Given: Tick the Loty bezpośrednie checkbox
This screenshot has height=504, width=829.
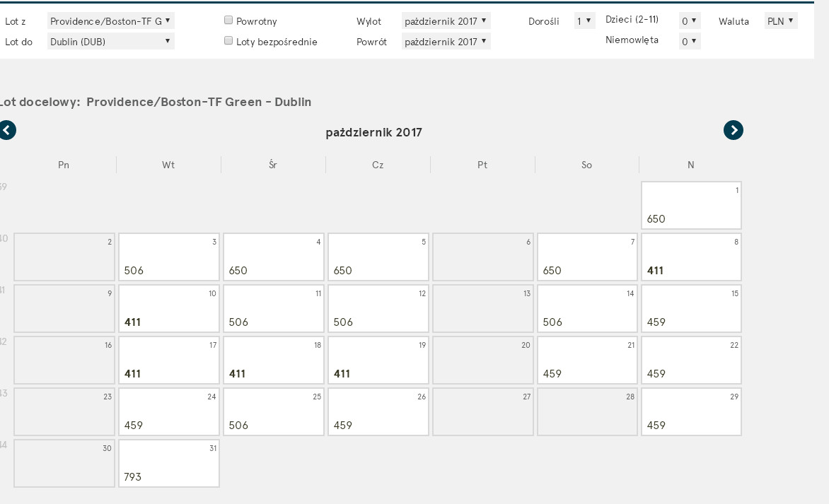Looking at the screenshot, I should tap(228, 41).
